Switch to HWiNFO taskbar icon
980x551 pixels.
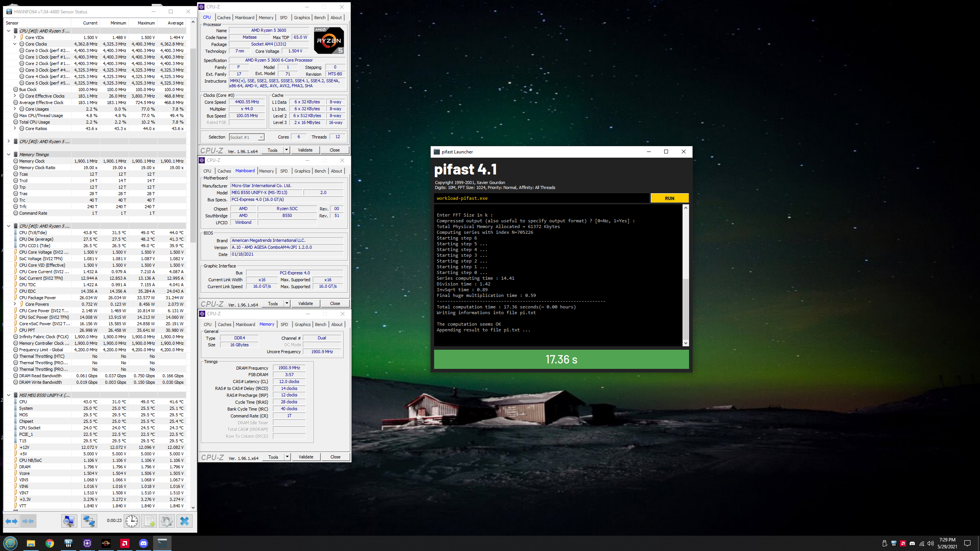click(x=69, y=543)
